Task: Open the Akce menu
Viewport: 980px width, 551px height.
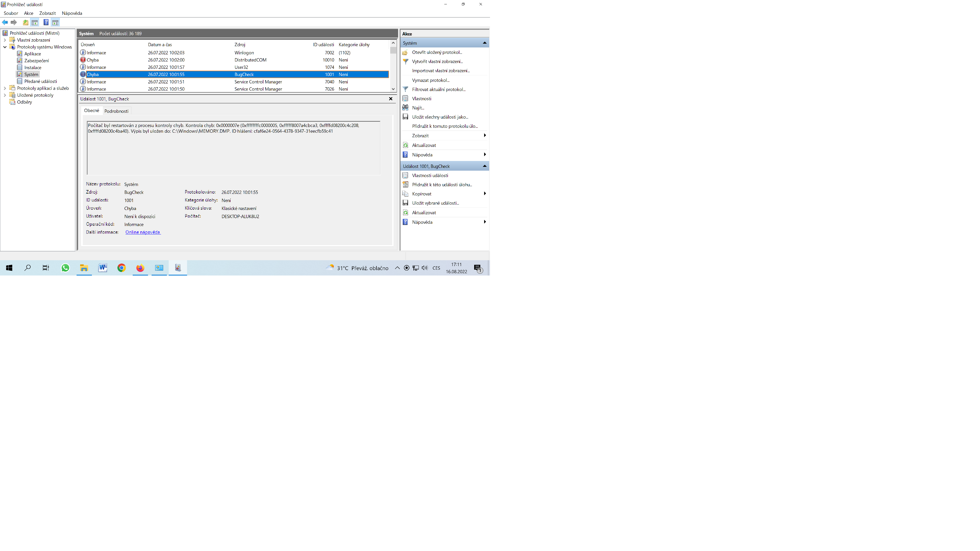Action: coord(29,13)
